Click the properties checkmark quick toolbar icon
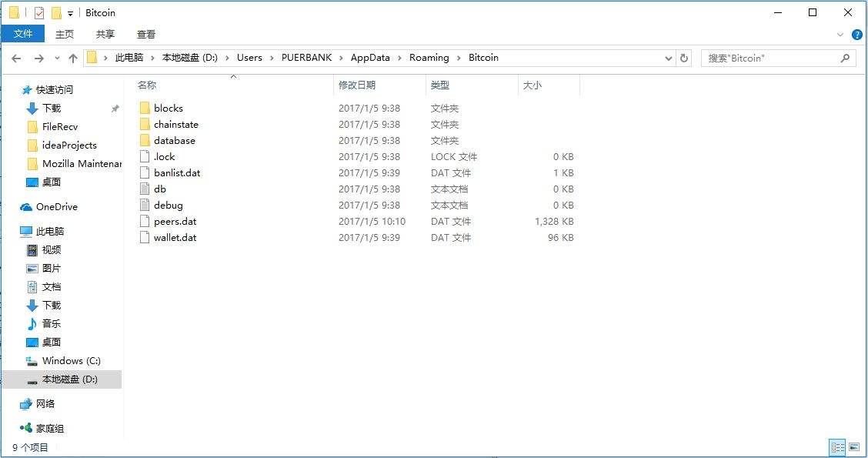 [x=38, y=13]
